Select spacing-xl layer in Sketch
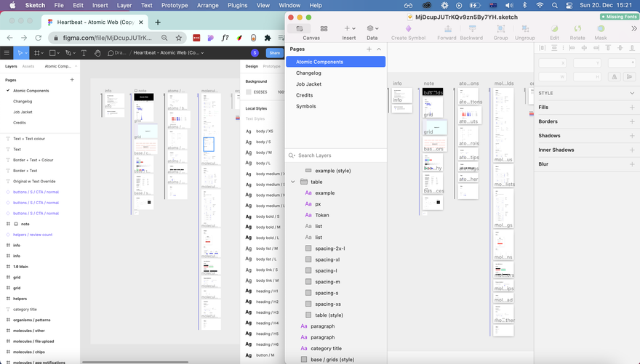 327,259
